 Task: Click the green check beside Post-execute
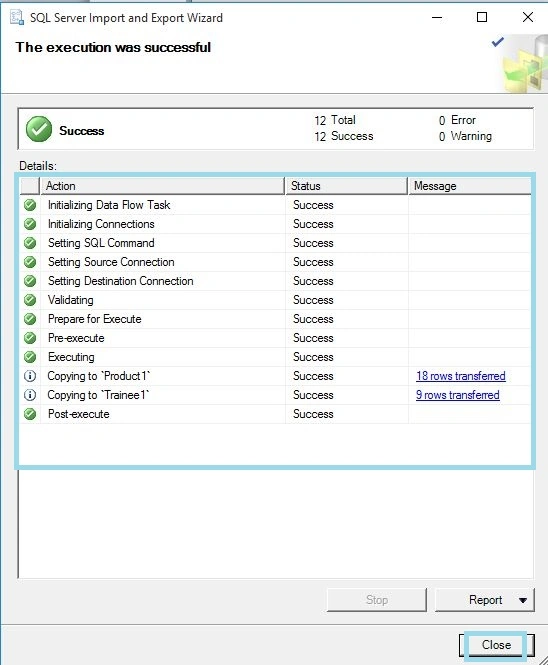(x=30, y=414)
